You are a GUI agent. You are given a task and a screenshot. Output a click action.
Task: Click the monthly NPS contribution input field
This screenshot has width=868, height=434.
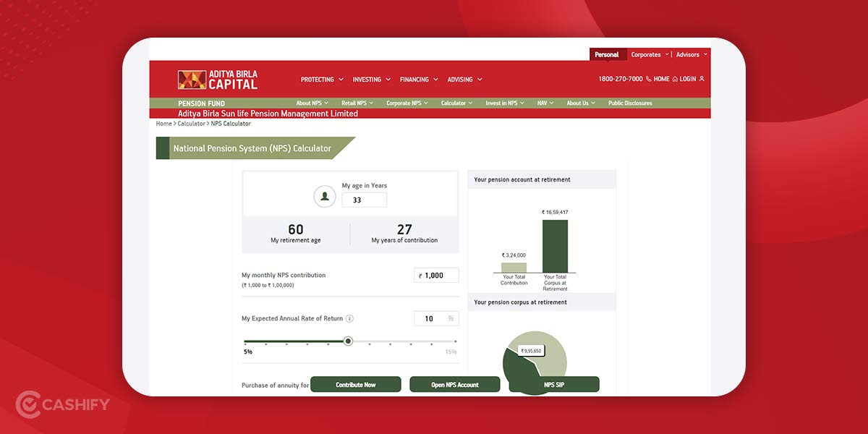[436, 275]
